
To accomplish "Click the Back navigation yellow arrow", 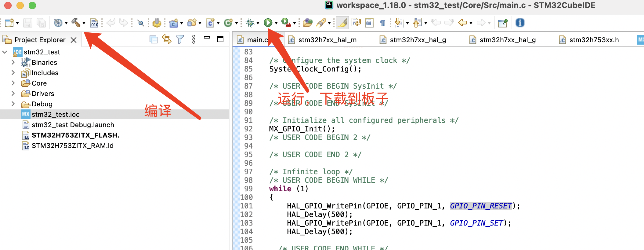I will tap(463, 23).
